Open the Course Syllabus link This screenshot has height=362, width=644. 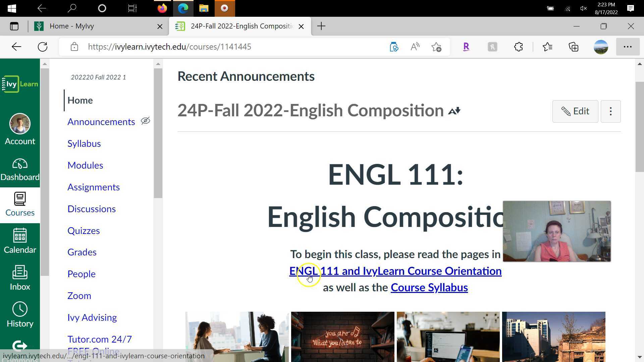point(429,287)
